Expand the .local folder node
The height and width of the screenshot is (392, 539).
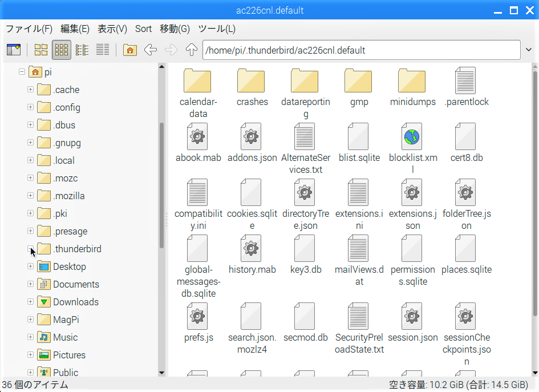(30, 160)
